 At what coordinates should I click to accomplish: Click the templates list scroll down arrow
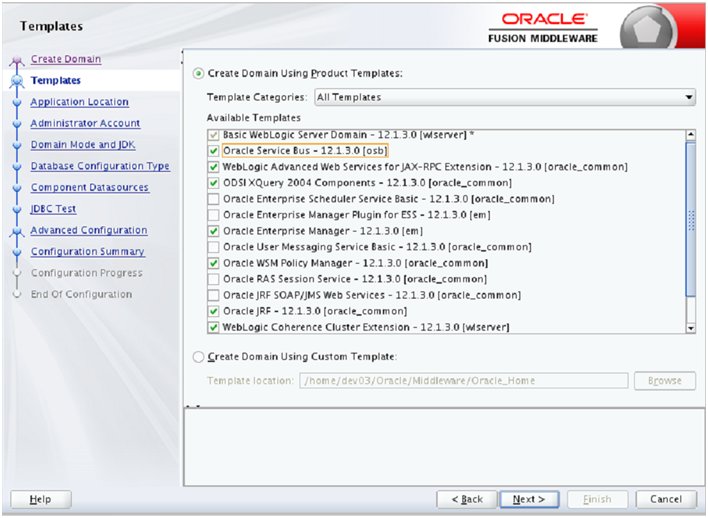(690, 328)
